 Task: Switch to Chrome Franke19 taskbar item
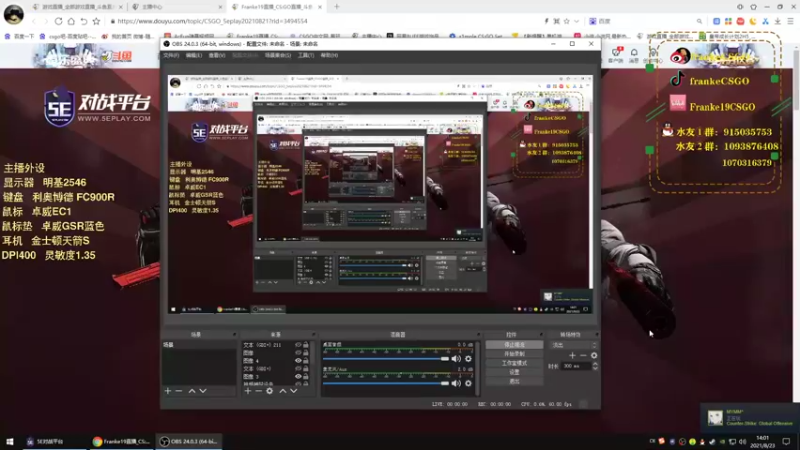click(x=120, y=441)
